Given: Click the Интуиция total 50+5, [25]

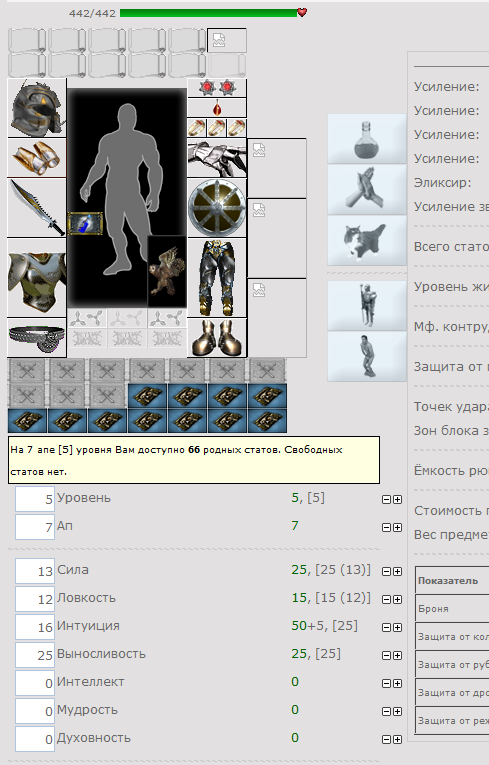Looking at the screenshot, I should [x=325, y=626].
